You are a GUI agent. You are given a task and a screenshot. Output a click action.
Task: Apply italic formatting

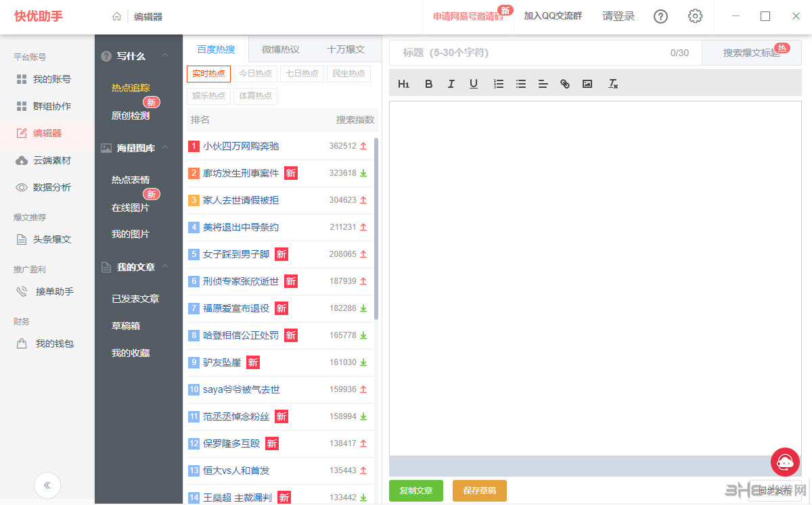click(x=451, y=83)
